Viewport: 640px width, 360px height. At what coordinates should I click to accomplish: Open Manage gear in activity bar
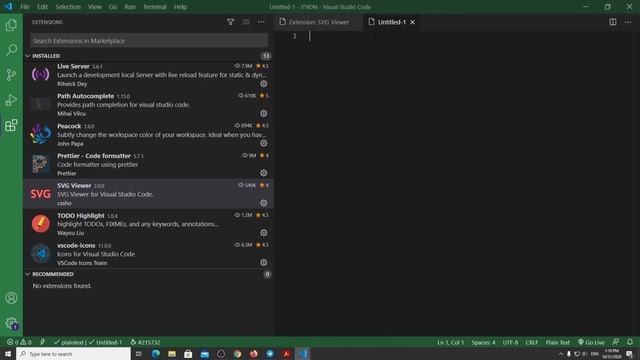[x=11, y=323]
